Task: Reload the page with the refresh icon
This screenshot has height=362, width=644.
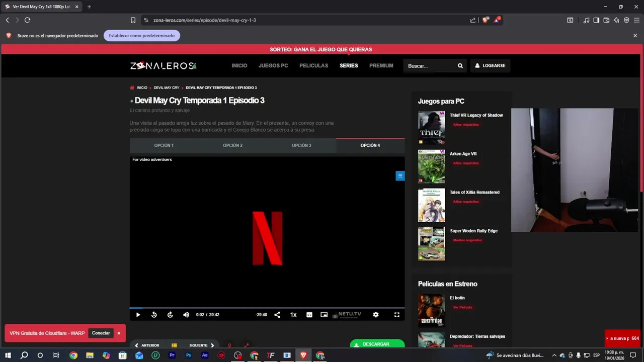Action: (27, 20)
